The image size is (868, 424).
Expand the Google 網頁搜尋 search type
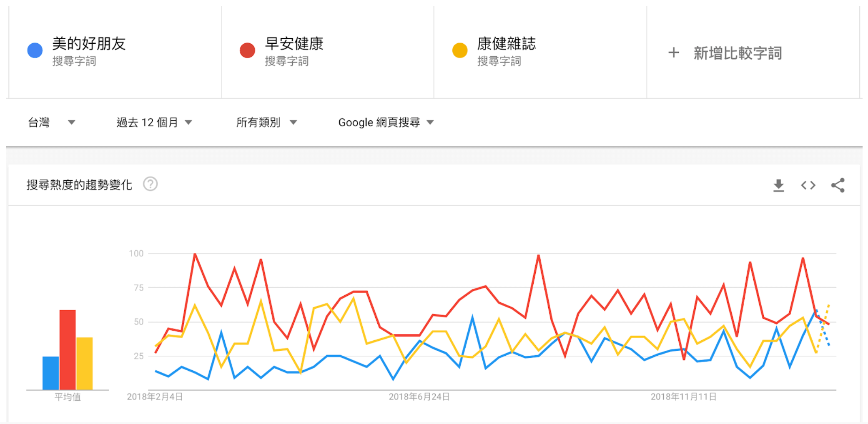[x=386, y=122]
